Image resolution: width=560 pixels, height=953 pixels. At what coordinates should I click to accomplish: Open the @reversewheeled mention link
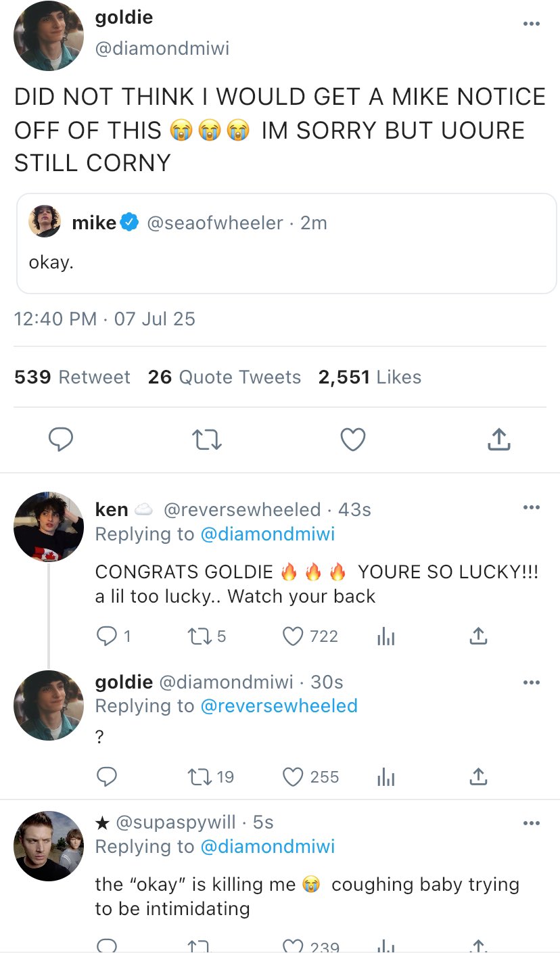[x=279, y=705]
